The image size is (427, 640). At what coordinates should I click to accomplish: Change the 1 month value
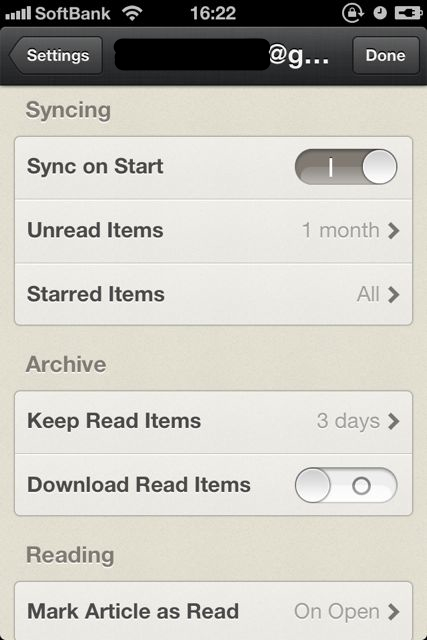tap(341, 230)
